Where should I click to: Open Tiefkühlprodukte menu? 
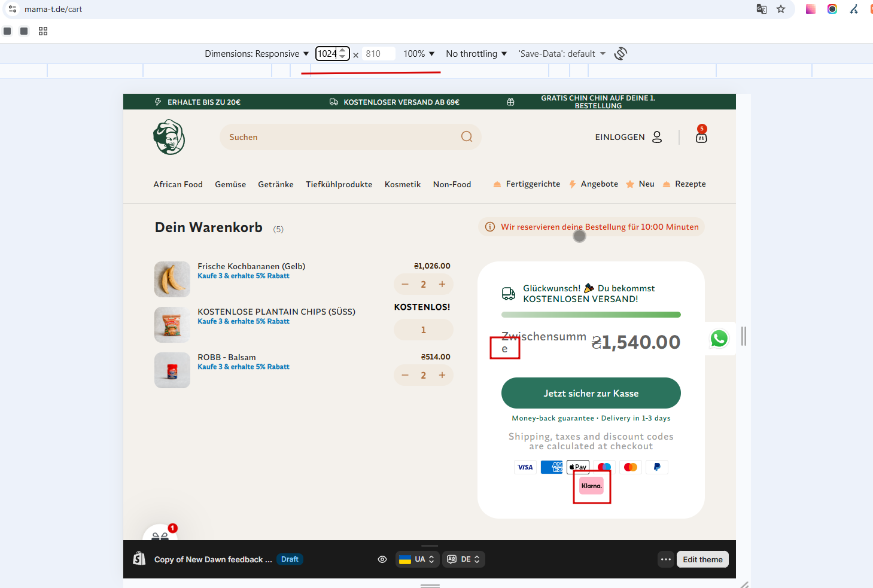[x=339, y=184]
